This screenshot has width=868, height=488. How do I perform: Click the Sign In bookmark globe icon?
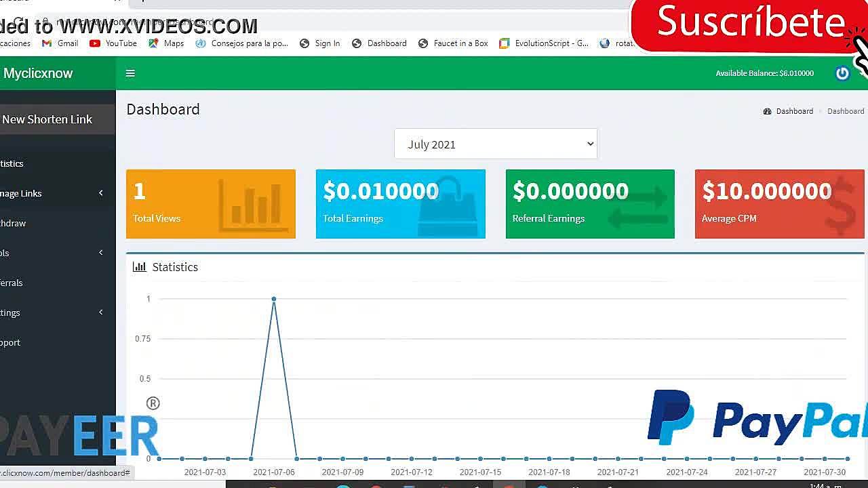click(304, 43)
